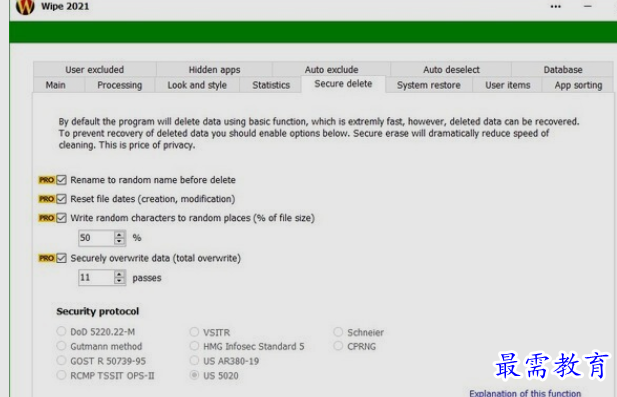617x397 pixels.
Task: Select US AR380-19 protocol
Action: (194, 360)
